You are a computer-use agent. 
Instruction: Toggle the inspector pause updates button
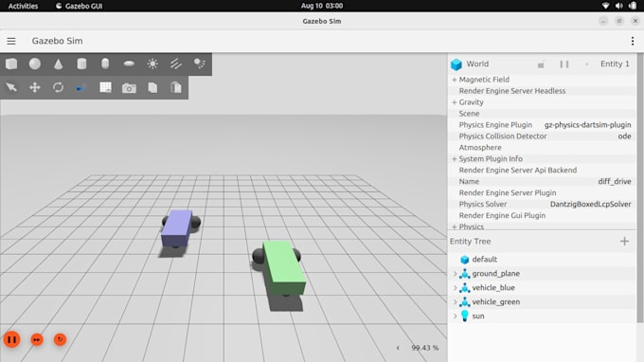pyautogui.click(x=563, y=64)
